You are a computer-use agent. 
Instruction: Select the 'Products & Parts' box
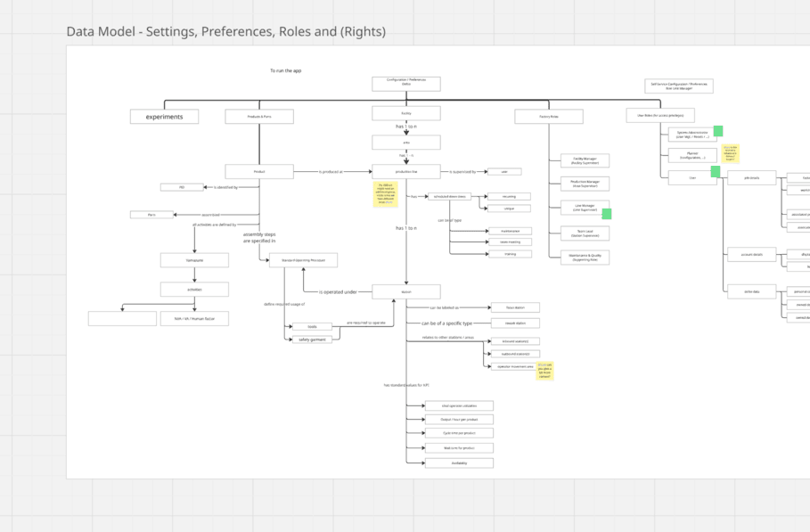[x=259, y=117]
